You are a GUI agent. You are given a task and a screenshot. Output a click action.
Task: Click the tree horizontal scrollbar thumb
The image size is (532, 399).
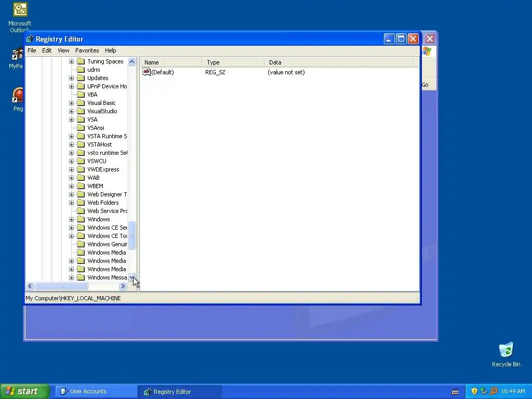pos(61,286)
